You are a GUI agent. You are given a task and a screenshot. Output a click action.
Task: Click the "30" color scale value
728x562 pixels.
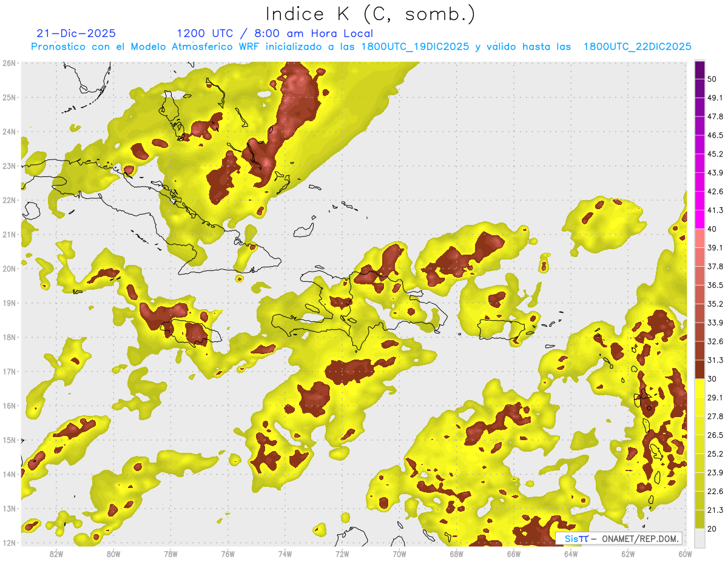[x=712, y=379]
